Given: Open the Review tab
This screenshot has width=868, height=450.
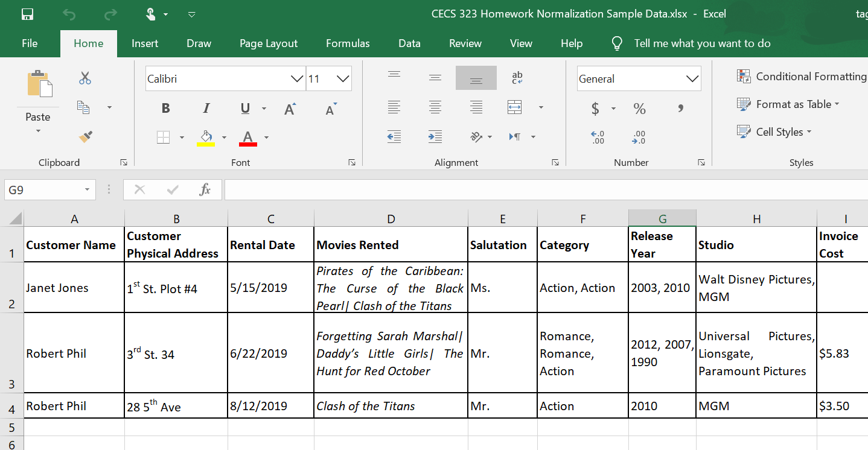Looking at the screenshot, I should pyautogui.click(x=465, y=43).
